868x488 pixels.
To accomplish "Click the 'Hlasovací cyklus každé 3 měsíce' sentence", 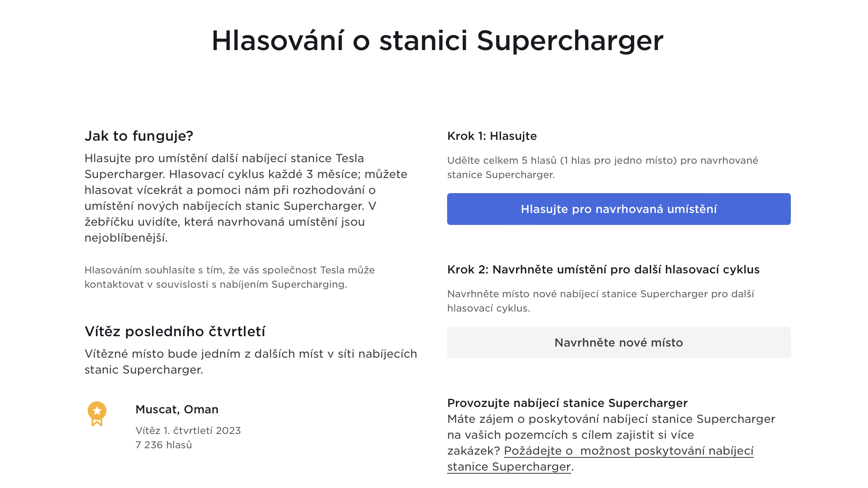I will (x=288, y=174).
